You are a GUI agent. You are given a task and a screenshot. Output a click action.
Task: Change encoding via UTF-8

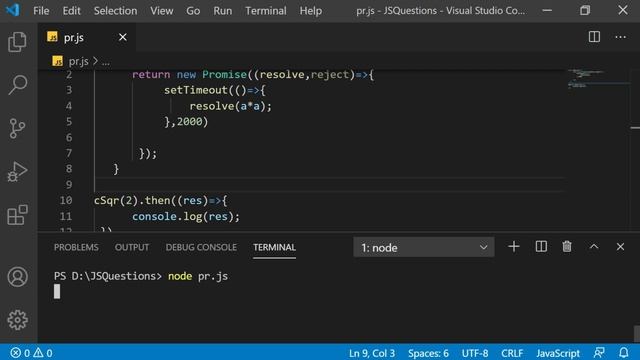[475, 353]
